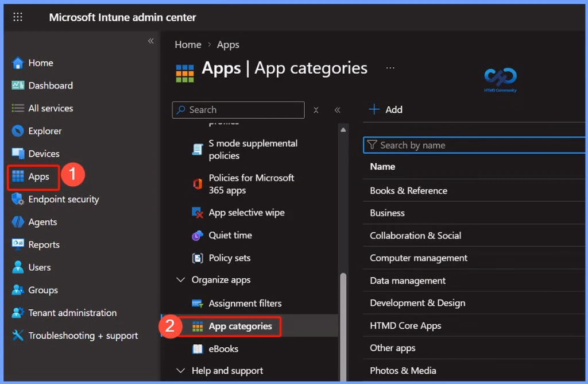Click the Quiet time clock icon
This screenshot has width=588, height=384.
click(x=198, y=235)
